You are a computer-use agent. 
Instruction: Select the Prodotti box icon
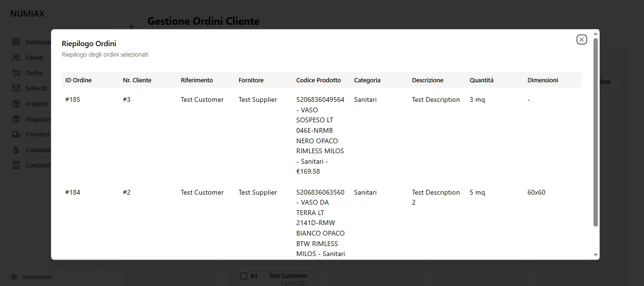[15, 104]
